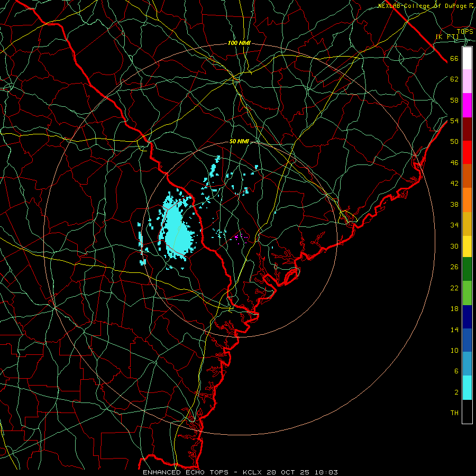Click the legend value 10
Viewport: 476px width, 476px height.
(454, 350)
